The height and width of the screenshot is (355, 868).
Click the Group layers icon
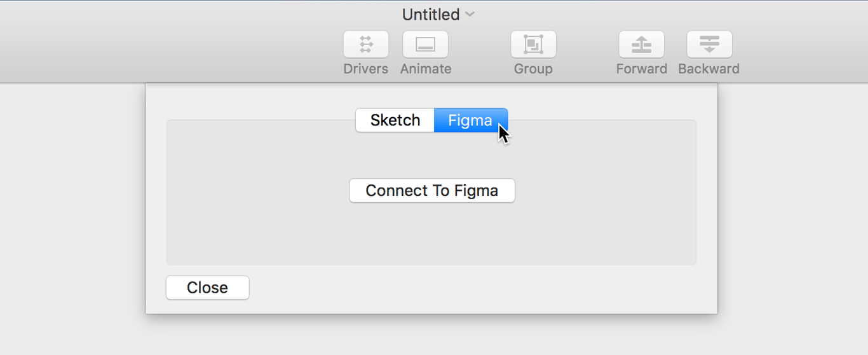(x=533, y=45)
